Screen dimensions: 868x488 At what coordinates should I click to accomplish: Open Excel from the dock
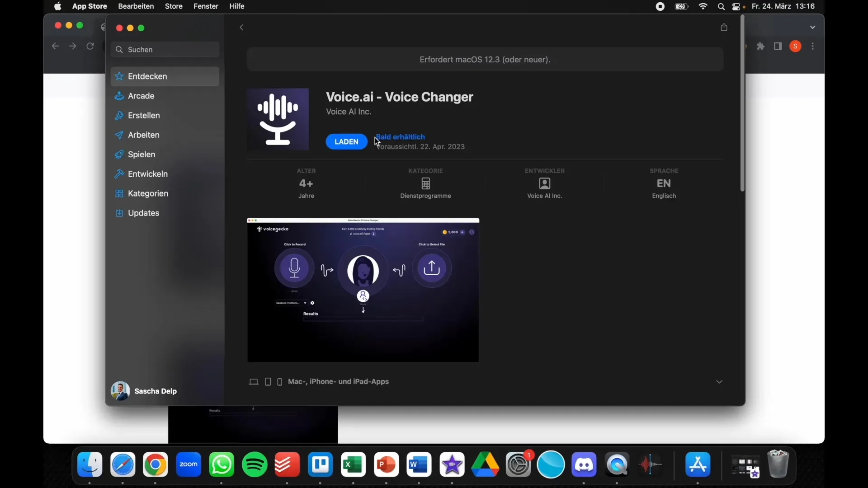[354, 465]
